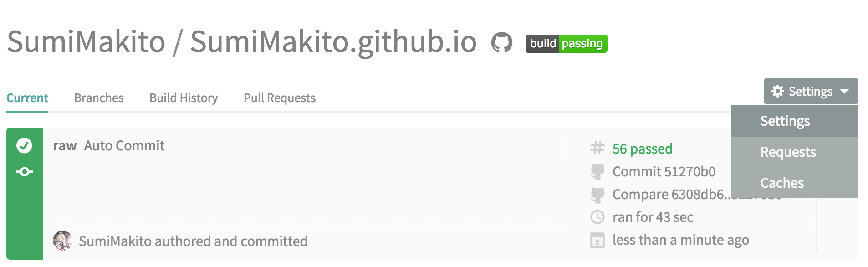Open Caches from the settings menu
868x267 pixels.
(782, 183)
